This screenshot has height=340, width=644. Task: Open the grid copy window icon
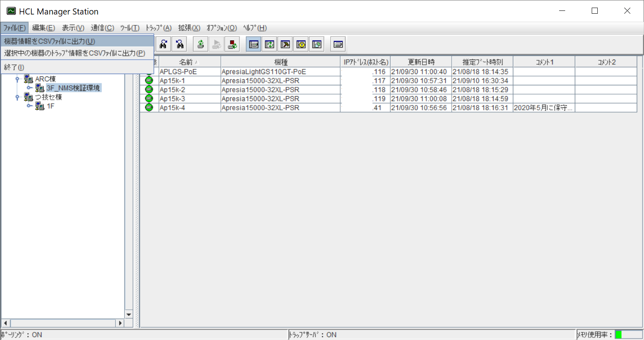(317, 44)
